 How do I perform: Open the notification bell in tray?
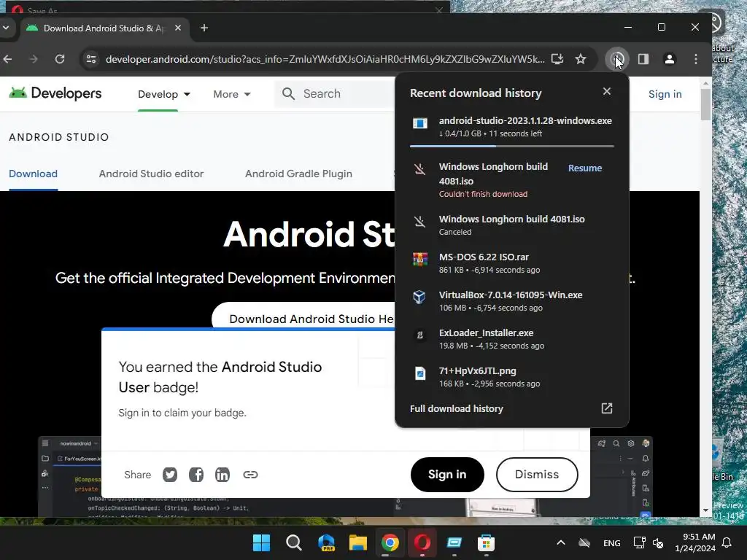[727, 542]
